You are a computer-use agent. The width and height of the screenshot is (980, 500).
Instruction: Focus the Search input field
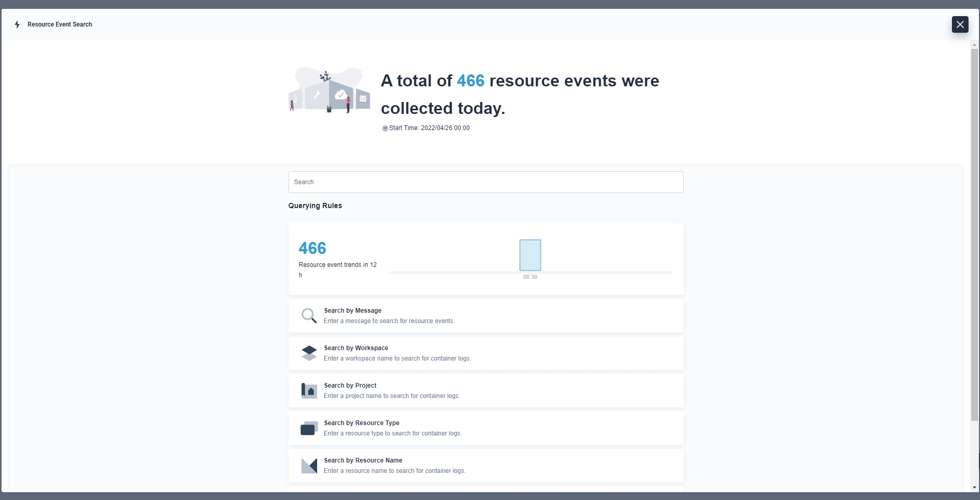tap(486, 182)
